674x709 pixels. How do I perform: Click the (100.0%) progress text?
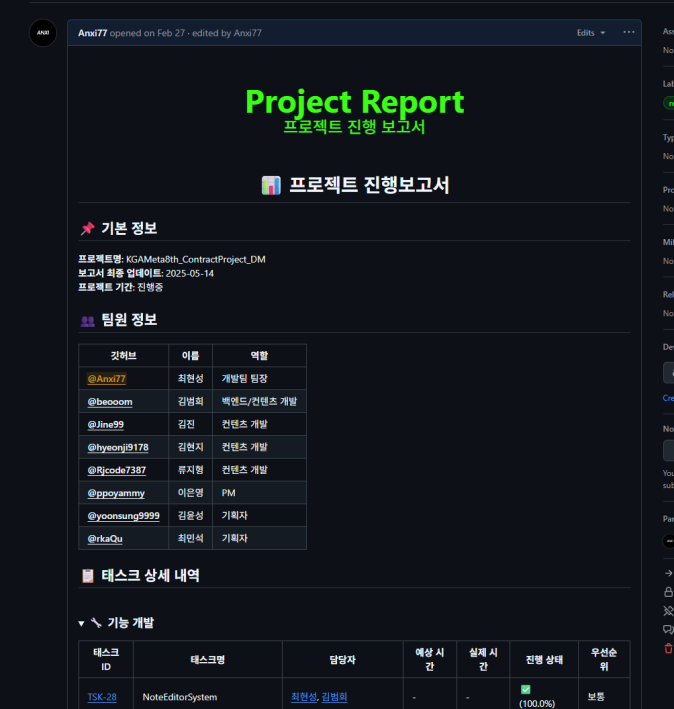click(537, 703)
